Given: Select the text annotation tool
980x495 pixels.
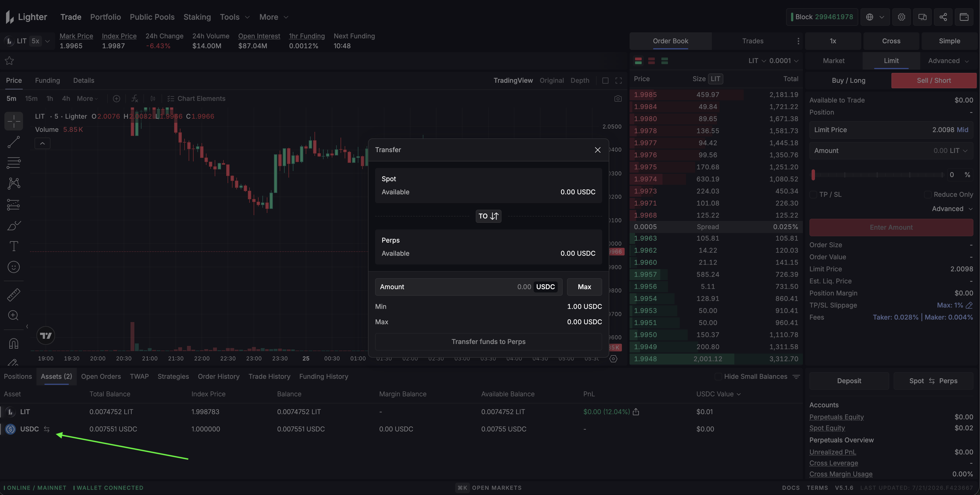Looking at the screenshot, I should pyautogui.click(x=14, y=246).
